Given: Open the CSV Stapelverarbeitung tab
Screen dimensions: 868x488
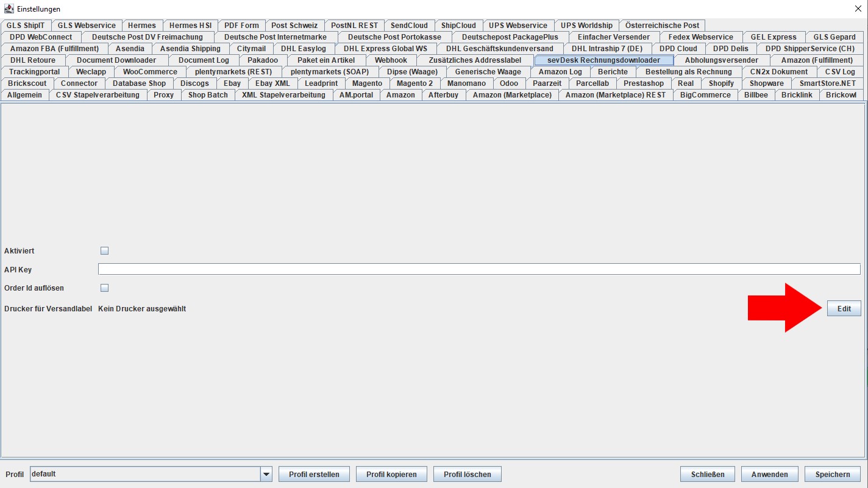Looking at the screenshot, I should (98, 95).
